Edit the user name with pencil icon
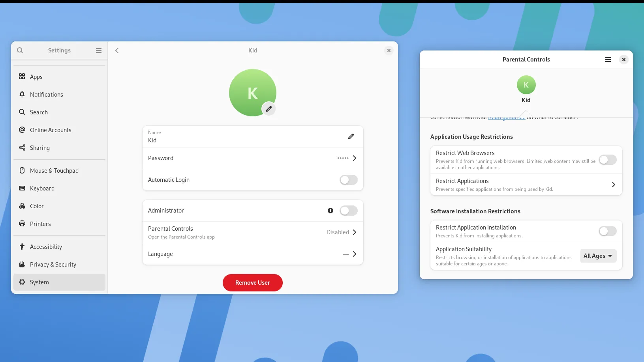The width and height of the screenshot is (644, 362). tap(351, 136)
